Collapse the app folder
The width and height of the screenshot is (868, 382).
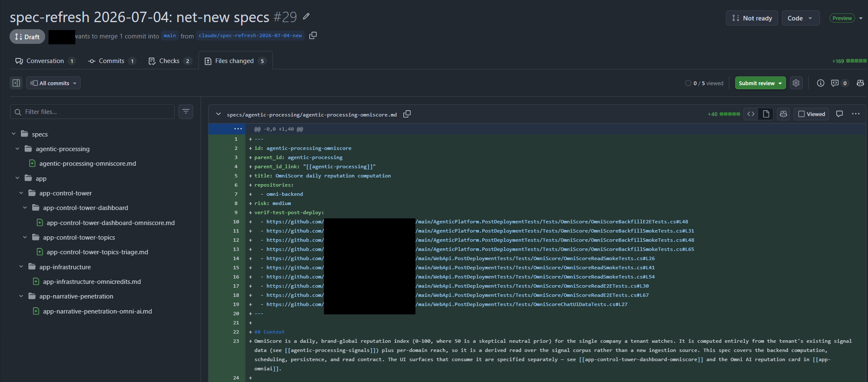[18, 178]
